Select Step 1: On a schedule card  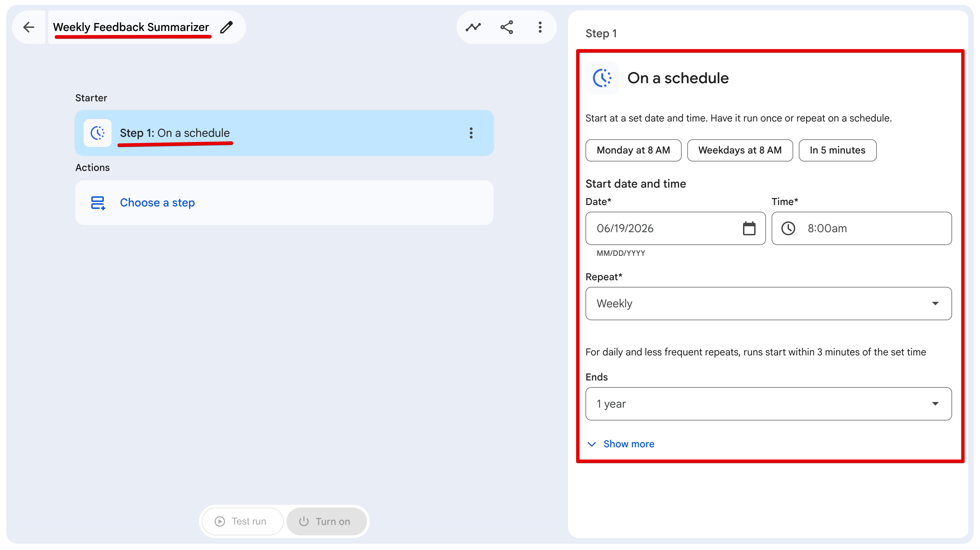pos(284,133)
